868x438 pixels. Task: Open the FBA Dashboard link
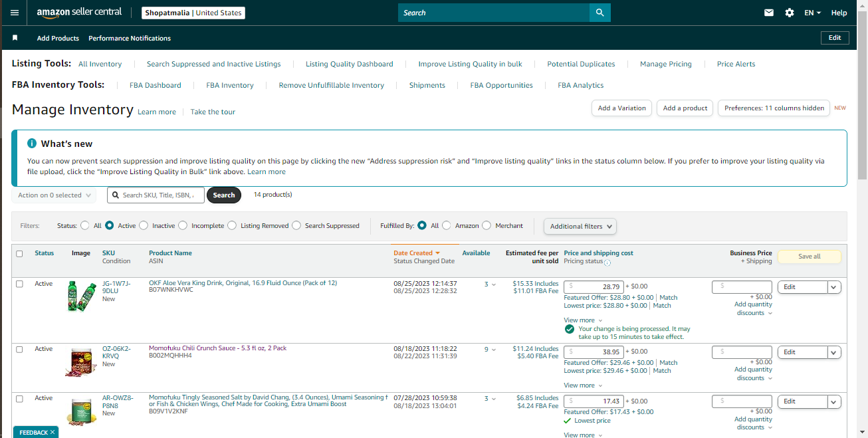[x=156, y=85]
